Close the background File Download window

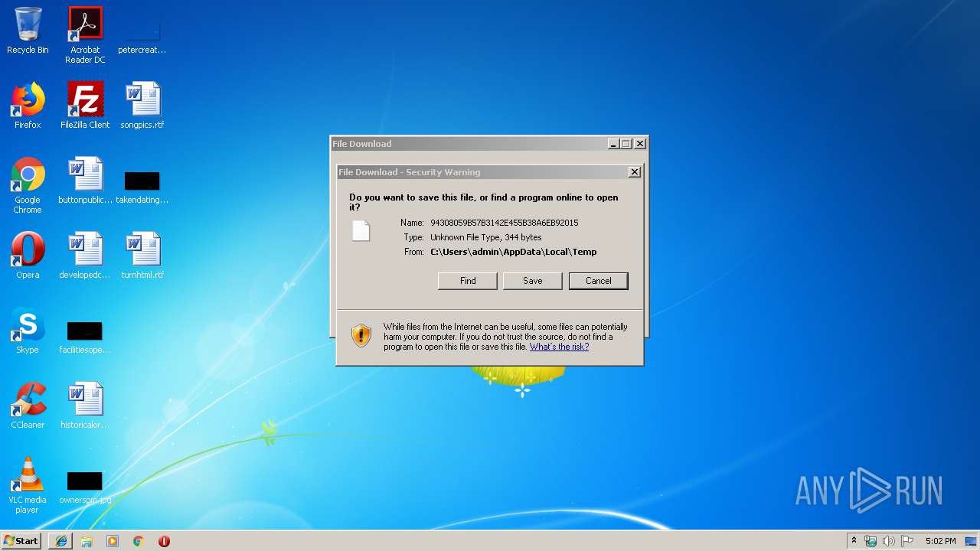pos(640,144)
